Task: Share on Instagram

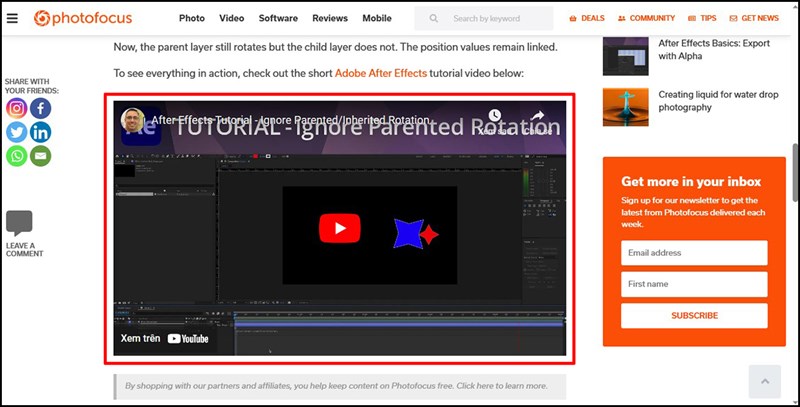Action: 17,108
